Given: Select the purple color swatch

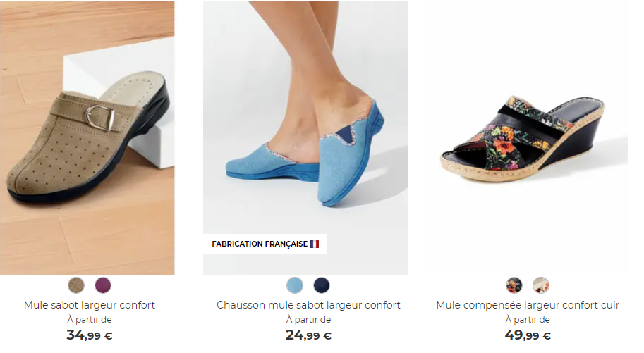Looking at the screenshot, I should pos(103,285).
